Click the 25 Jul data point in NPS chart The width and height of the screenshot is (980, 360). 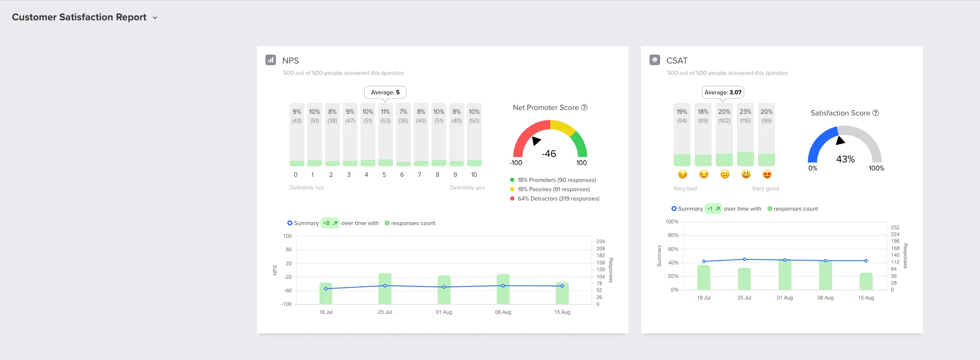coord(385,286)
